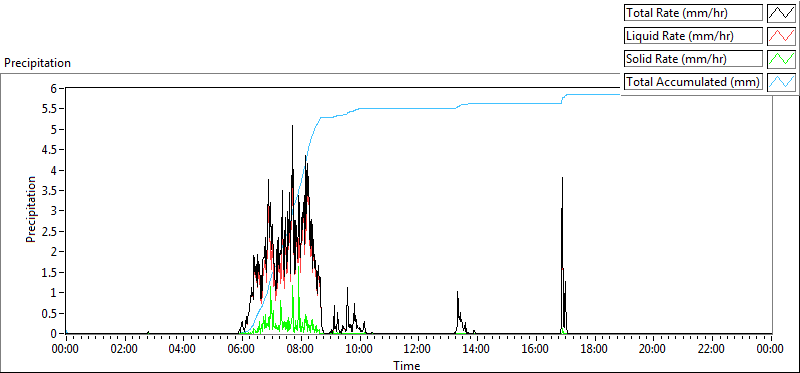Click the Liquid Rate red line sample icon
800x373 pixels.
tap(781, 36)
